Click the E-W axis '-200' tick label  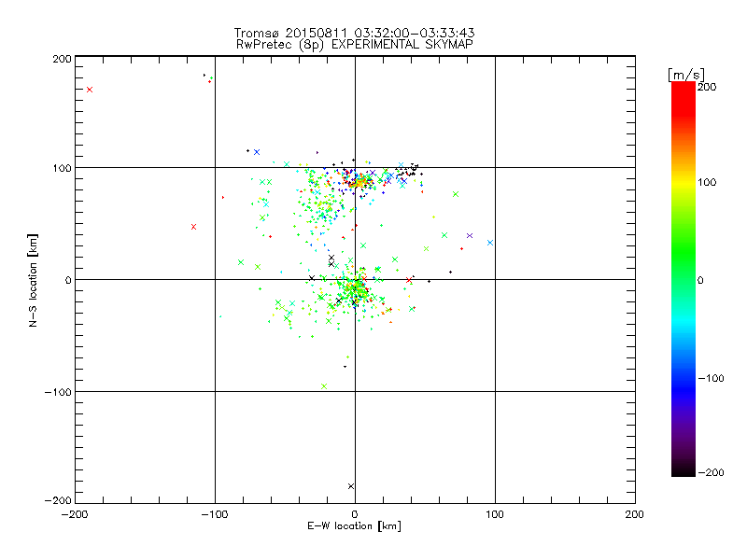point(75,514)
